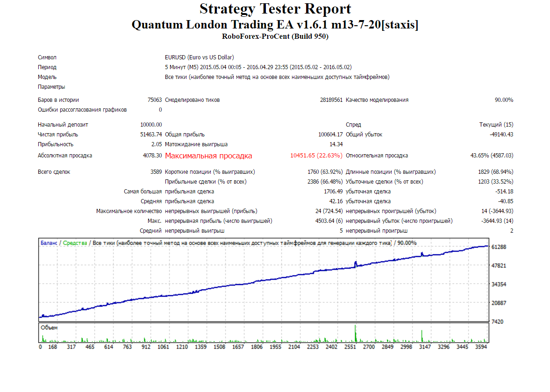Viewport: 550px width, 392px height.
Task: Click 'Короткие позиции (% выигравших)' label
Action: (210, 172)
